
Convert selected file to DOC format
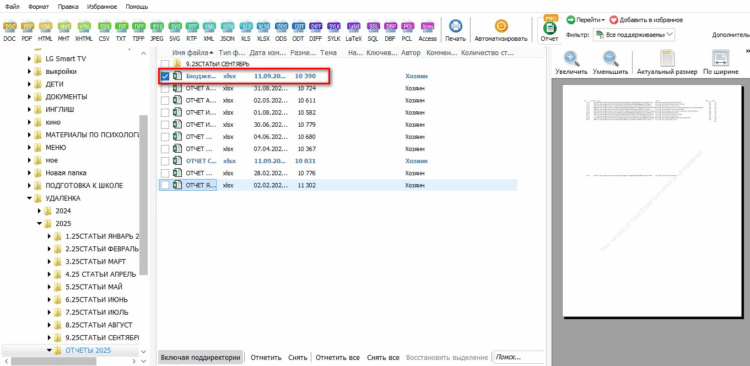point(9,31)
